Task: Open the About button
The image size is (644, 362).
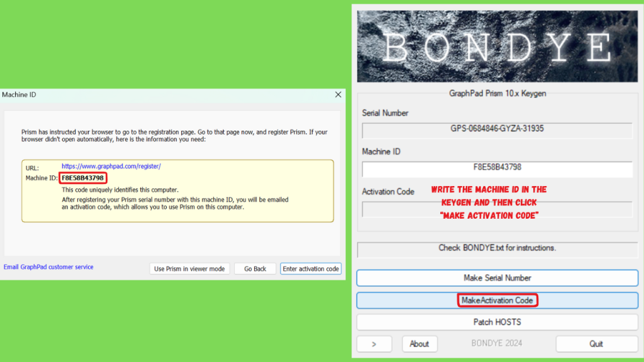Action: coord(419,344)
